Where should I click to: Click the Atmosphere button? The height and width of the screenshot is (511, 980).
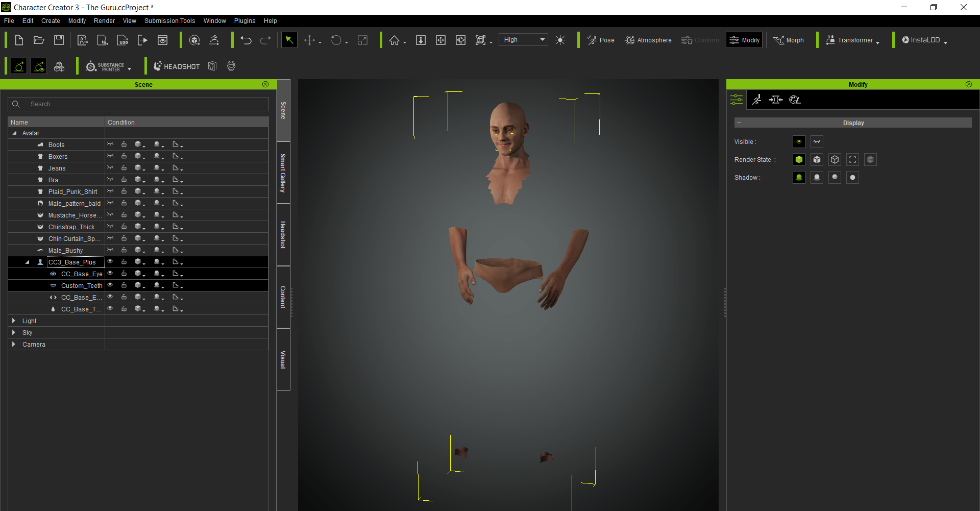648,40
